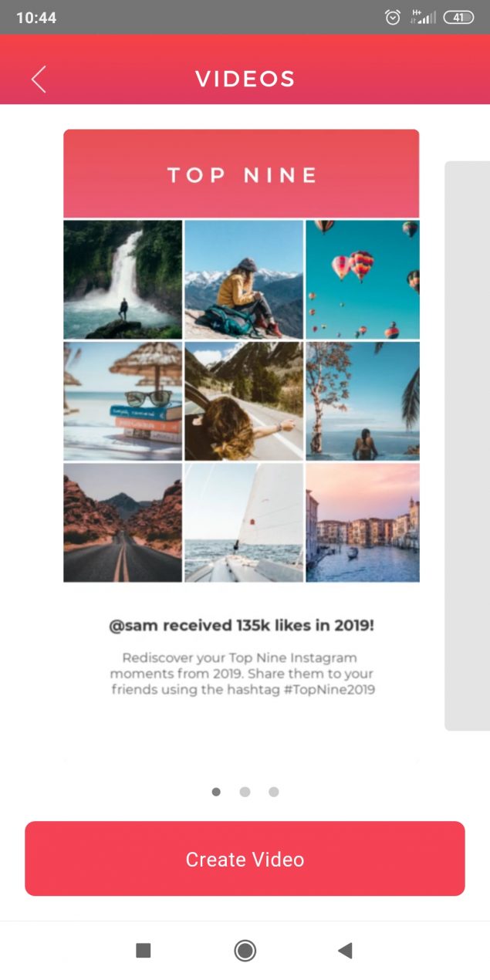490x980 pixels.
Task: Tap the signal strength status bar icon
Action: (424, 17)
